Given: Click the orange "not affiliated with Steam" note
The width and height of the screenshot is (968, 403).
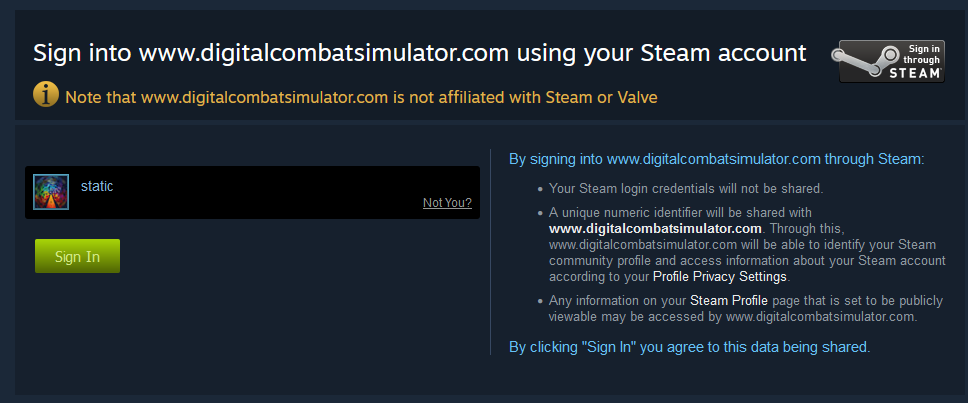Looking at the screenshot, I should pos(360,97).
